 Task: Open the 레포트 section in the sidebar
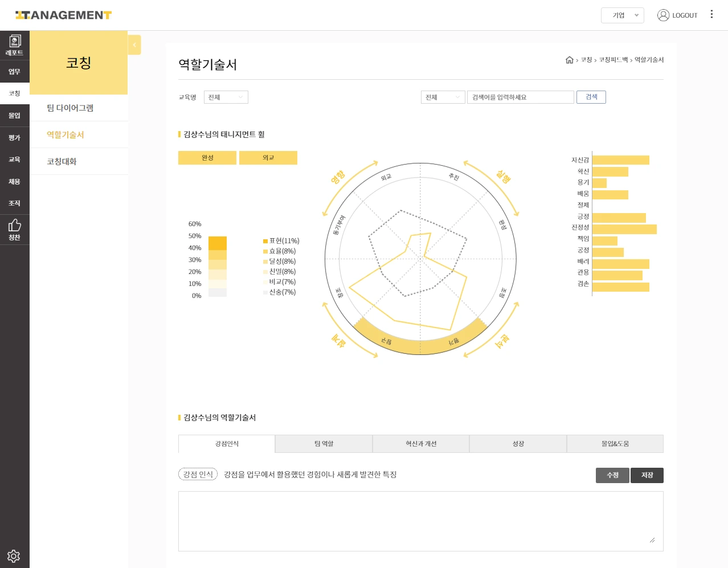[x=14, y=44]
